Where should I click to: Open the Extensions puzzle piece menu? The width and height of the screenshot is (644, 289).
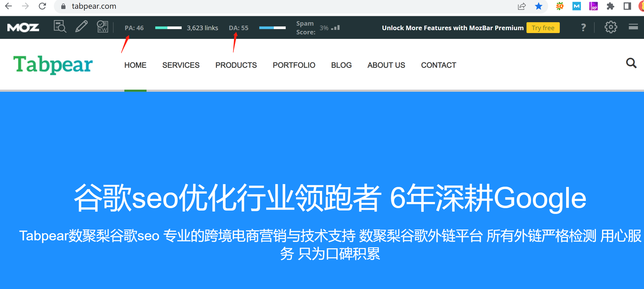(x=610, y=6)
